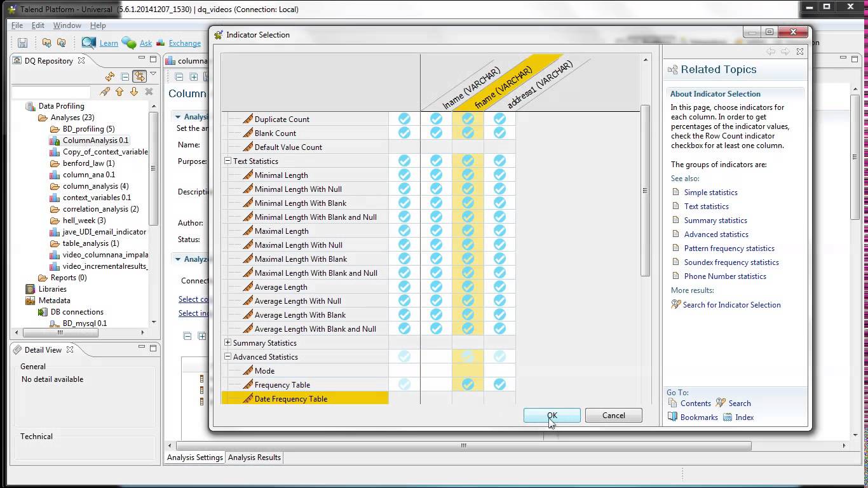Toggle Duplicate Count indicator for lname column
The width and height of the screenshot is (868, 488).
click(436, 119)
